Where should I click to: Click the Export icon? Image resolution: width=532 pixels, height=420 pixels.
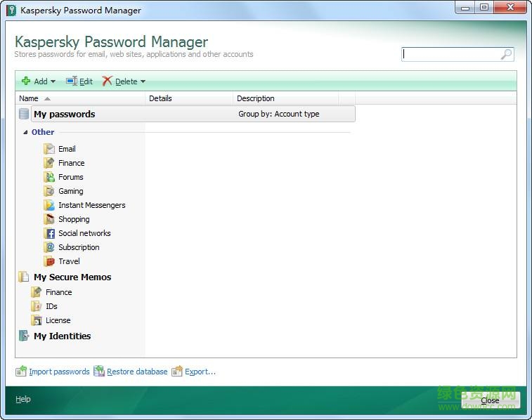(177, 371)
